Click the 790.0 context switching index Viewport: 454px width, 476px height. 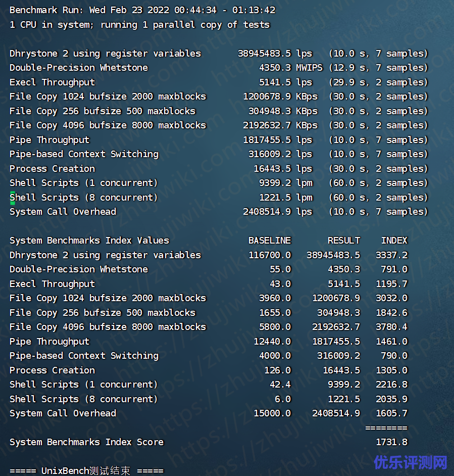point(394,356)
